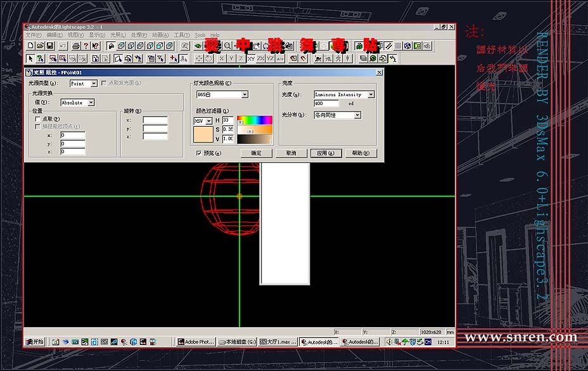Click the peach color filter swatch
This screenshot has width=588, height=371.
point(203,134)
